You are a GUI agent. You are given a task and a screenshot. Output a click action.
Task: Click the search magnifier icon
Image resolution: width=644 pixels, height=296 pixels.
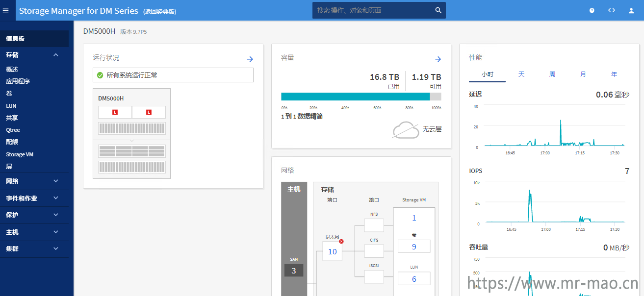click(x=438, y=10)
